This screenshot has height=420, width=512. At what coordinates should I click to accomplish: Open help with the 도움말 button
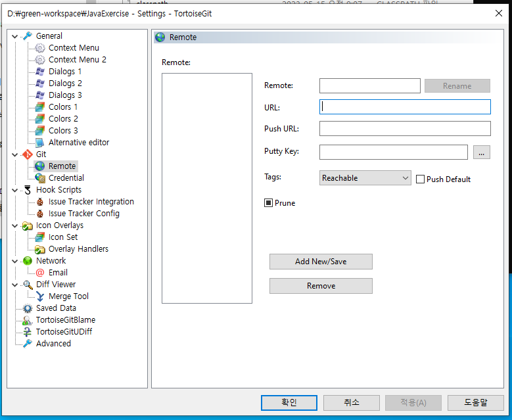476,402
